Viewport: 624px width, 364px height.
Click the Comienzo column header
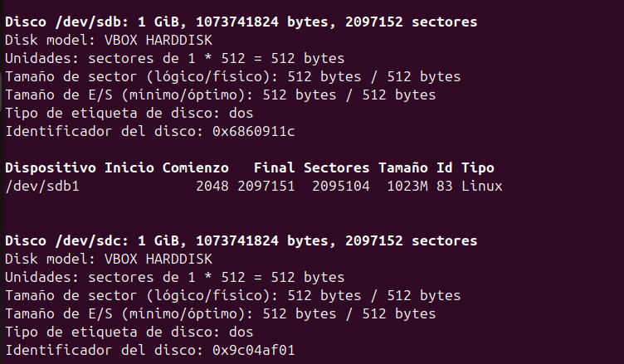(x=195, y=168)
